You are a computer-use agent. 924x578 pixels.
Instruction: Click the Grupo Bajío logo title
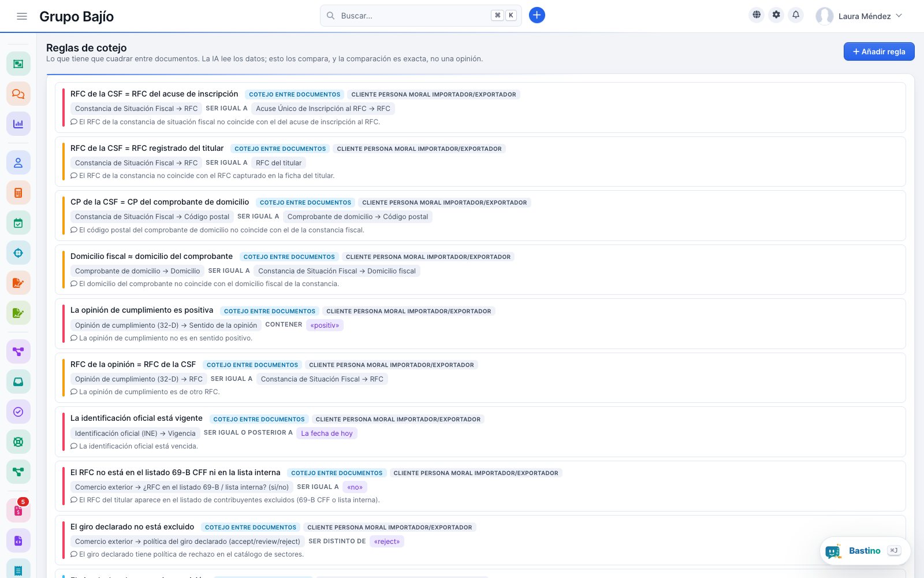point(76,16)
